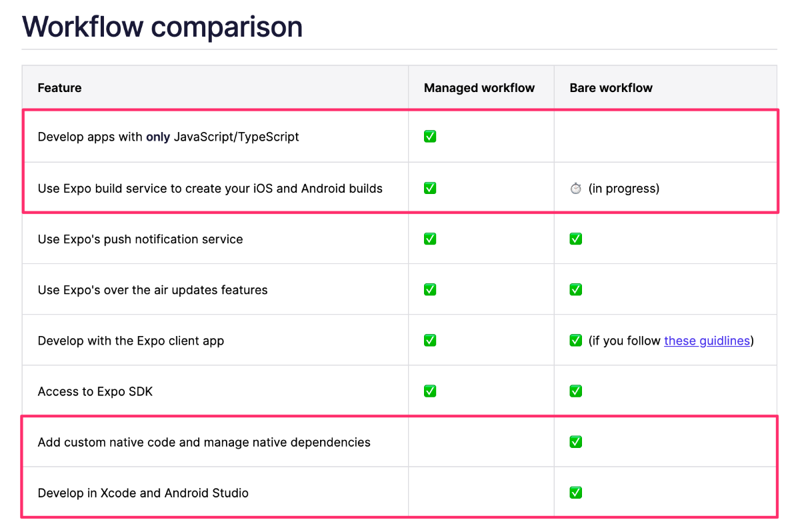Click 'Develop in Xcode and Android Studio' text
Screen dimensions: 800x532
(143, 493)
